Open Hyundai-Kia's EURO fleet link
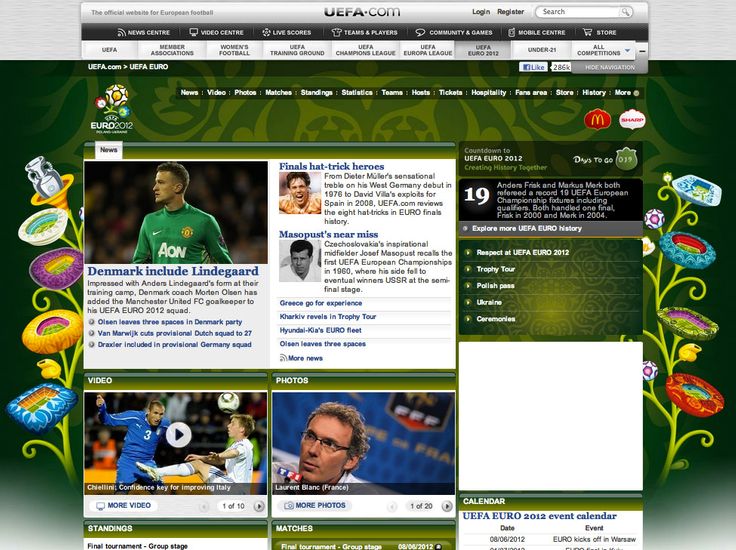 (321, 330)
